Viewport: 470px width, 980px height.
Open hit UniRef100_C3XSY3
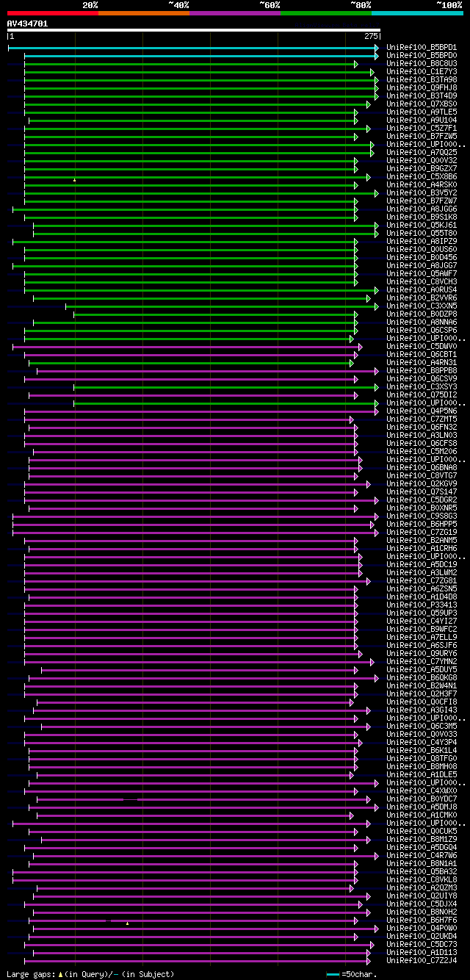tap(422, 387)
